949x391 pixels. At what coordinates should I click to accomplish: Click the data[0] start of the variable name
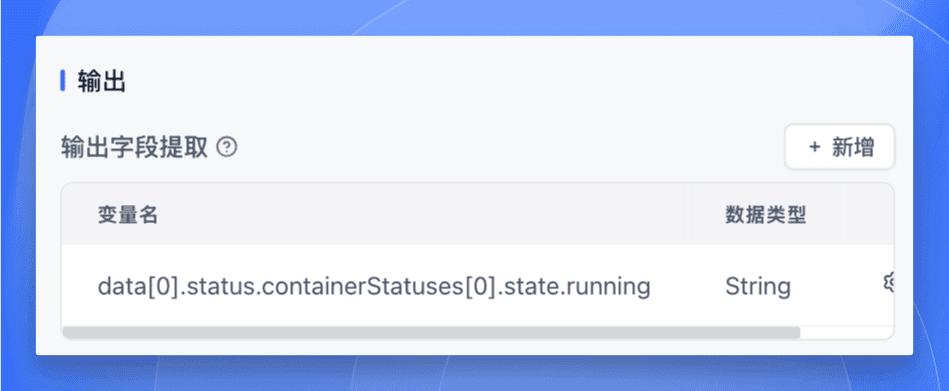pos(138,286)
